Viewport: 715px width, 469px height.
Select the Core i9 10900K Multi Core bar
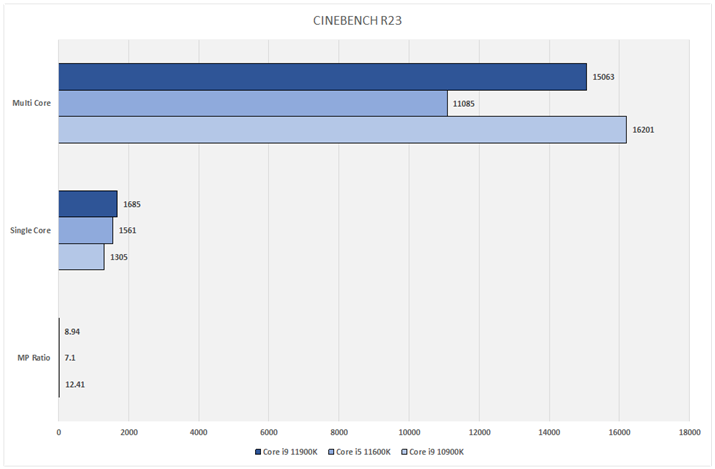342,130
